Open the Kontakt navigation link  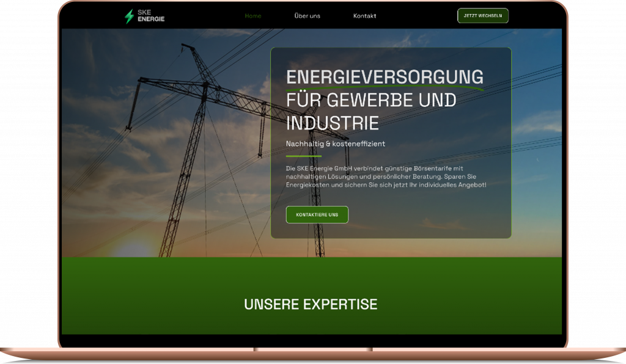click(x=364, y=16)
